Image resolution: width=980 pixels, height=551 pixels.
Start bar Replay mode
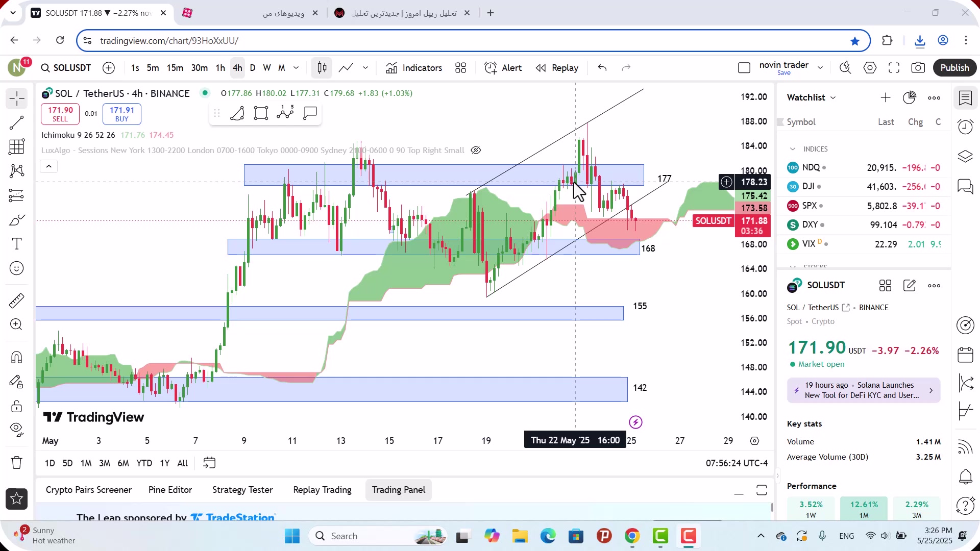pyautogui.click(x=557, y=68)
